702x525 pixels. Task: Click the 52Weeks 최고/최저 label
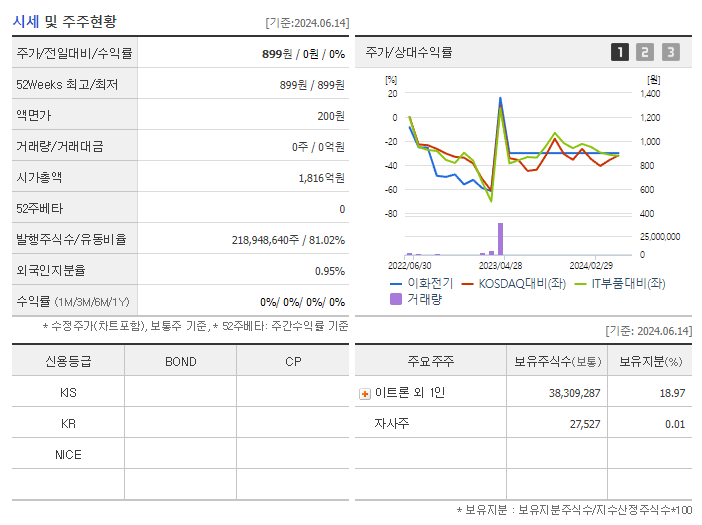67,85
